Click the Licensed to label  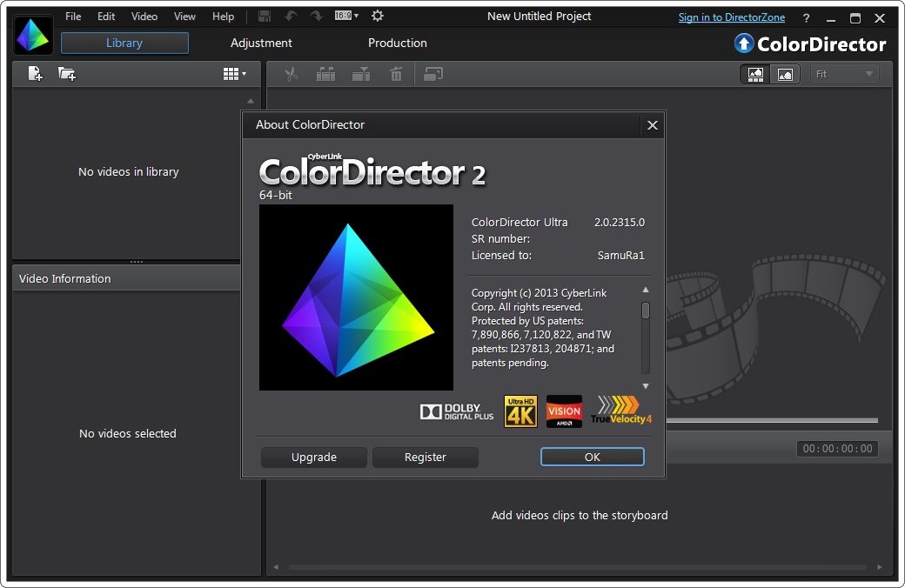click(501, 255)
